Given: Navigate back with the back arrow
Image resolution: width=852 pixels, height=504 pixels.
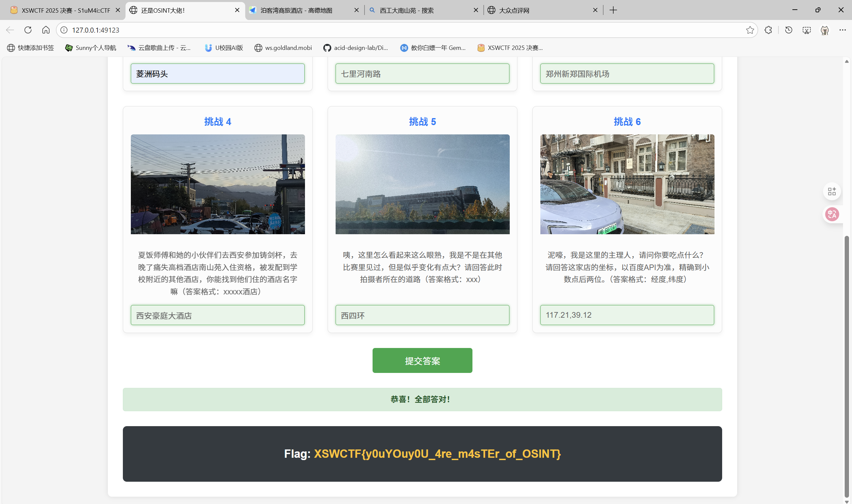Looking at the screenshot, I should [10, 30].
